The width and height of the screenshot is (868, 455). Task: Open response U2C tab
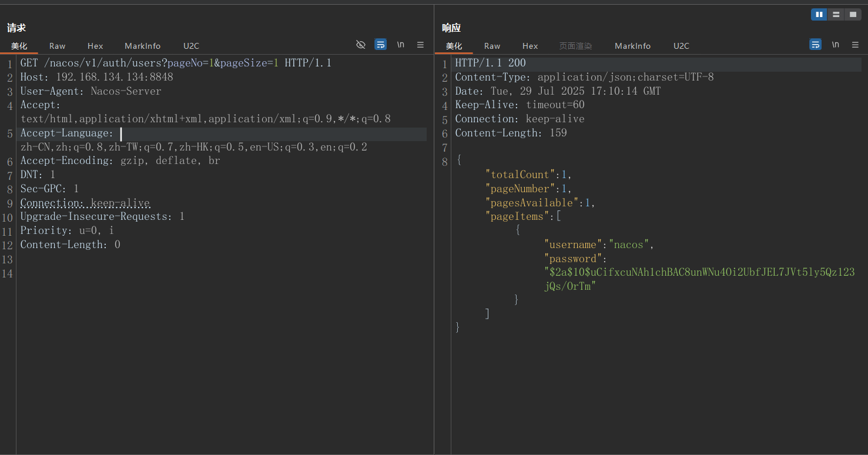click(681, 46)
